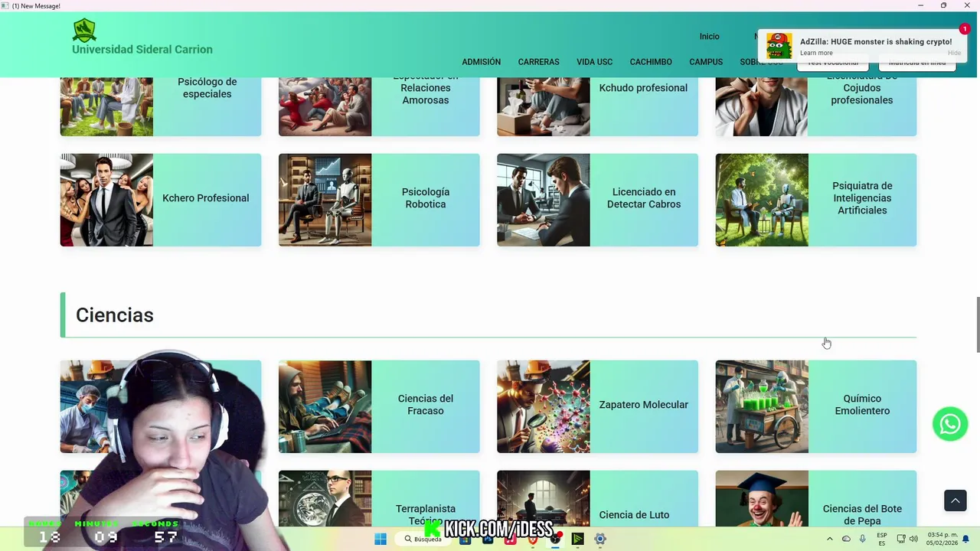Open the Windows Start menu
Viewport: 980px width, 551px height.
[381, 539]
